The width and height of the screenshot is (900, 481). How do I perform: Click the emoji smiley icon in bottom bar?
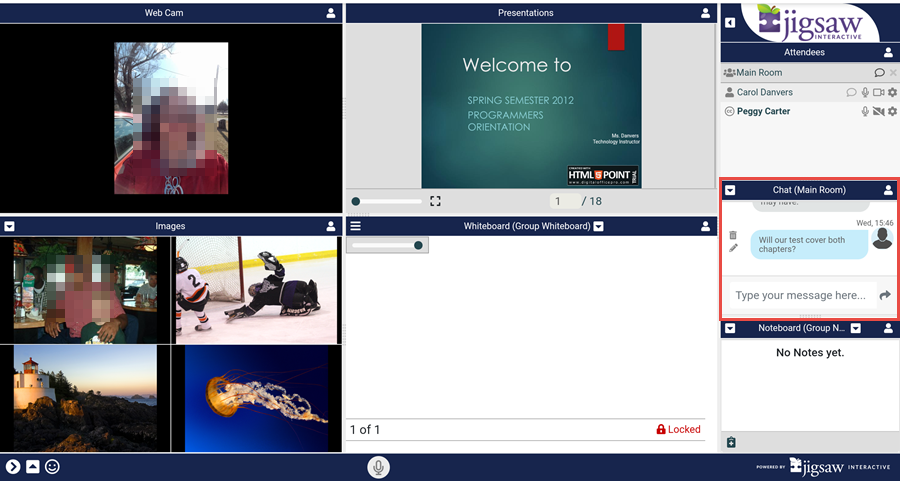pos(52,467)
